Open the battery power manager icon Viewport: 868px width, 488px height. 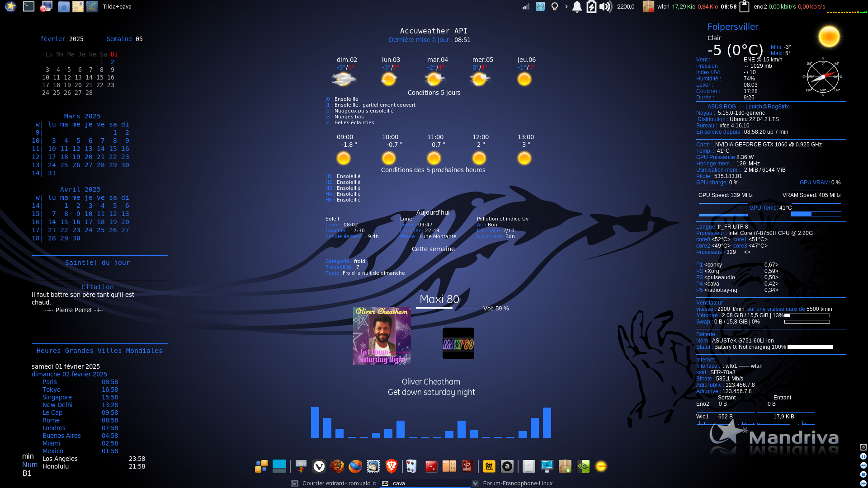point(591,6)
